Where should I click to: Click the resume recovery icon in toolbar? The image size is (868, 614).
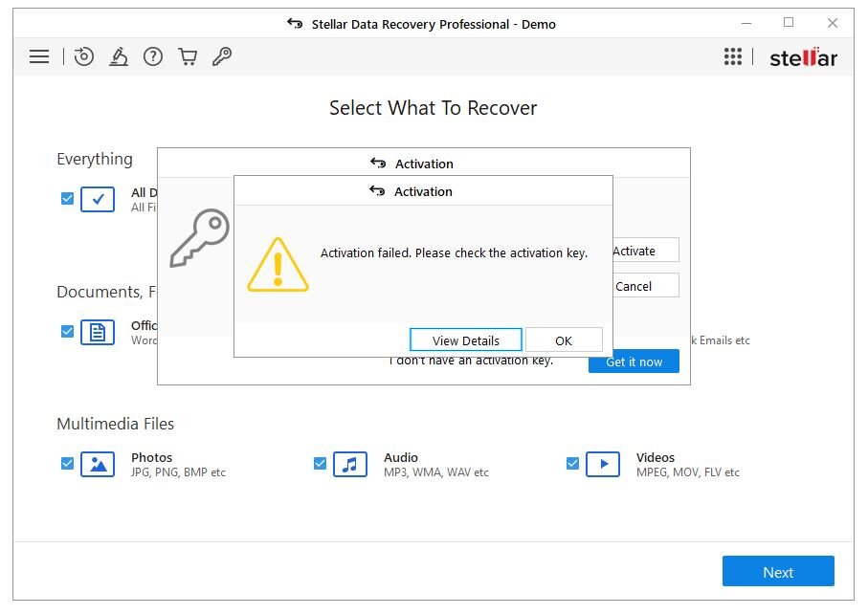(x=84, y=57)
